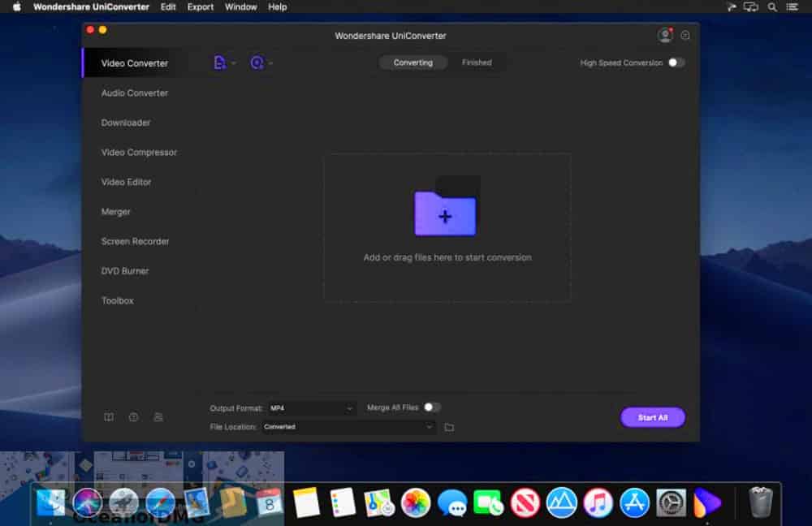Open the Apple menu

[x=16, y=6]
